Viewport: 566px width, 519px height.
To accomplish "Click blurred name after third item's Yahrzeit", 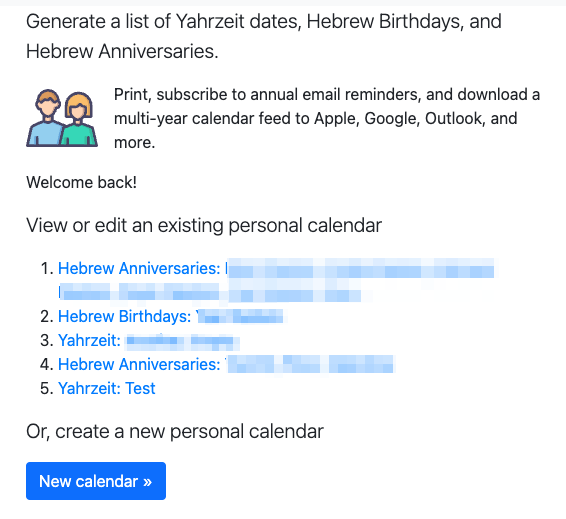I will point(182,340).
